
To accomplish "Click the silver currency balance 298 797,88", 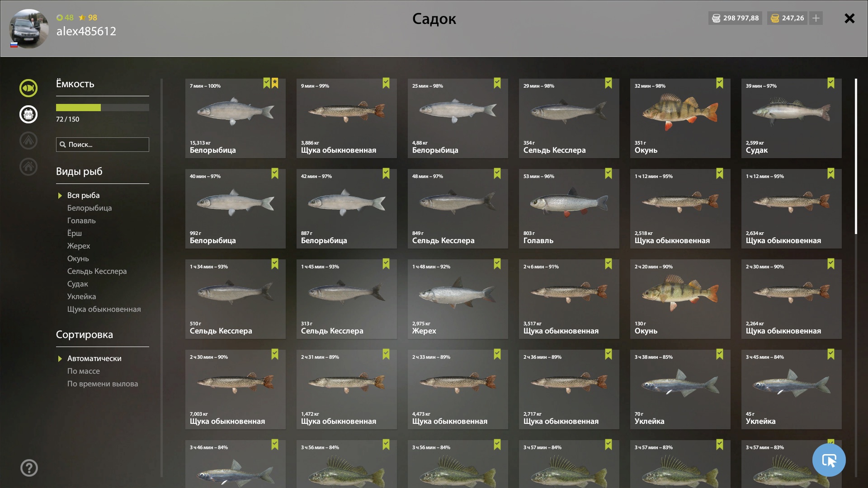I will 735,18.
